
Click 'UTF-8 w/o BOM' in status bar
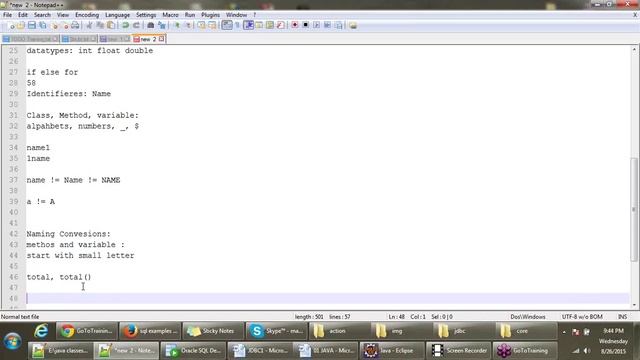click(582, 317)
